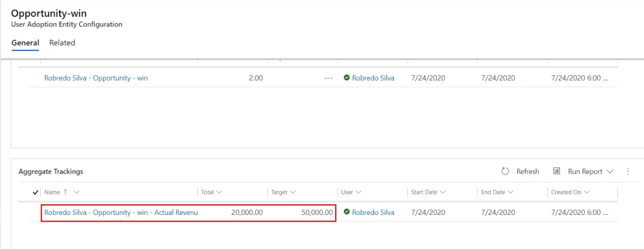Viewport: 644px width, 249px height.
Task: Click the Created On 7/24/2020 6:00 cell in upper row
Action: point(580,78)
